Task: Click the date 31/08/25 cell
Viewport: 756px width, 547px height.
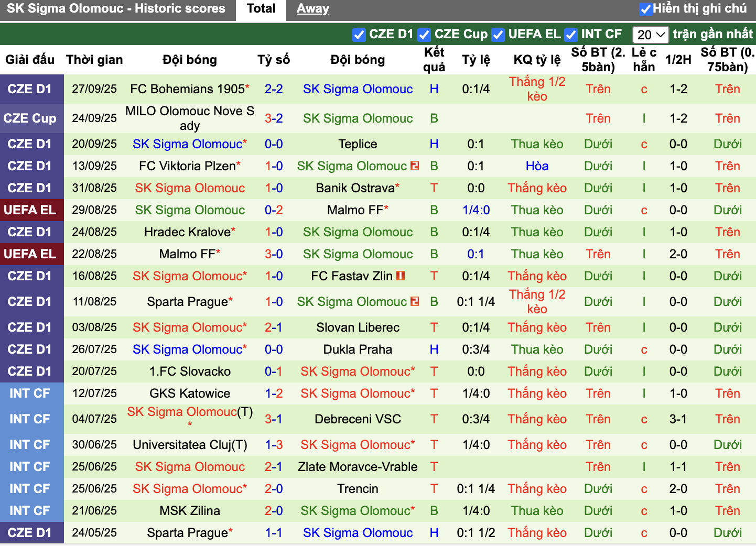Action: (x=94, y=188)
